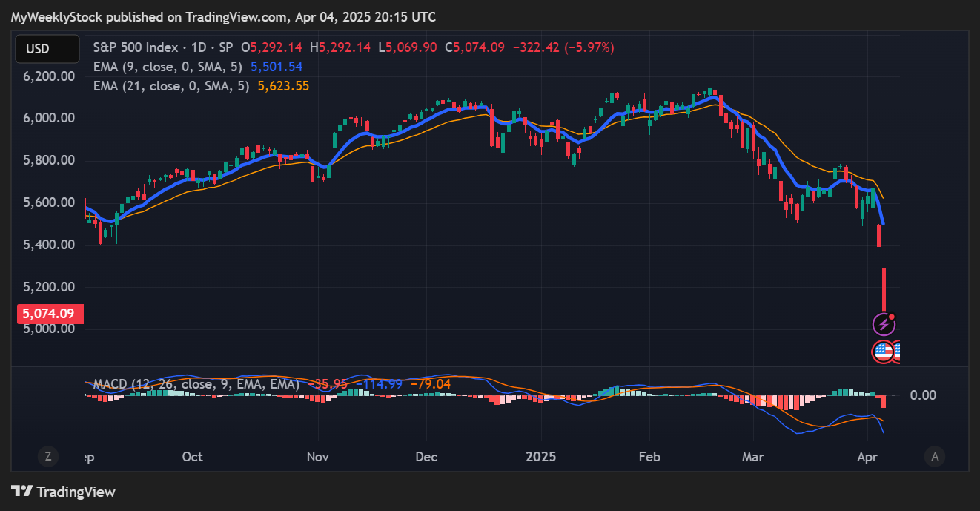Toggle the A auto-scale button
Screen dimensions: 980x511
coord(935,457)
